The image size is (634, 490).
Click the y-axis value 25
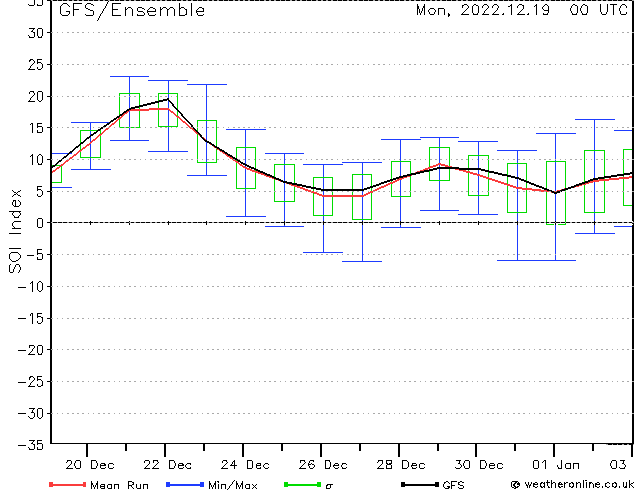(35, 64)
